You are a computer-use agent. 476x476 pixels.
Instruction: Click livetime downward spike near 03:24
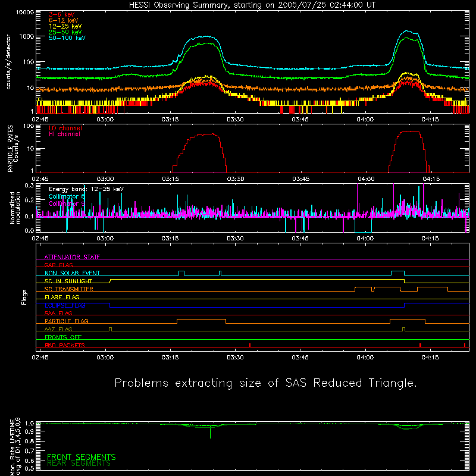(210, 433)
